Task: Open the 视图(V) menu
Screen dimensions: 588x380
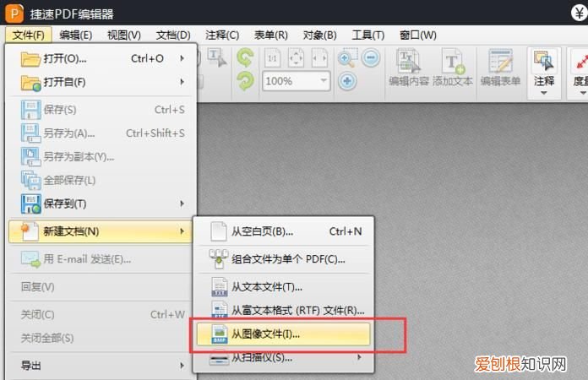Action: tap(123, 35)
